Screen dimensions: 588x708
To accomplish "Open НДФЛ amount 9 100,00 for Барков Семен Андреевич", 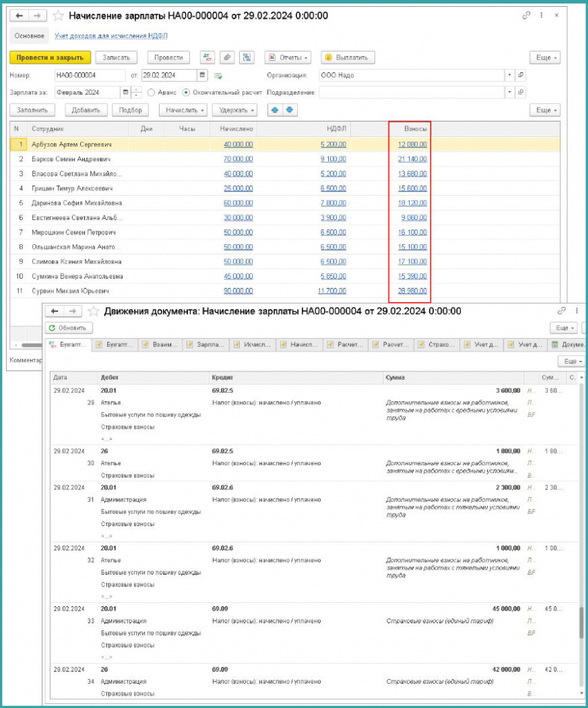I will click(333, 159).
